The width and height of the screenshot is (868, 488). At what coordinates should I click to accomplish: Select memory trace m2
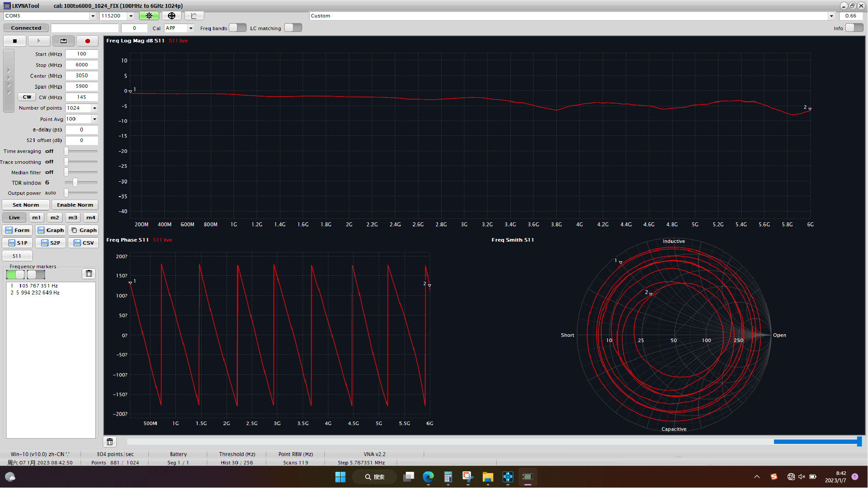(55, 218)
